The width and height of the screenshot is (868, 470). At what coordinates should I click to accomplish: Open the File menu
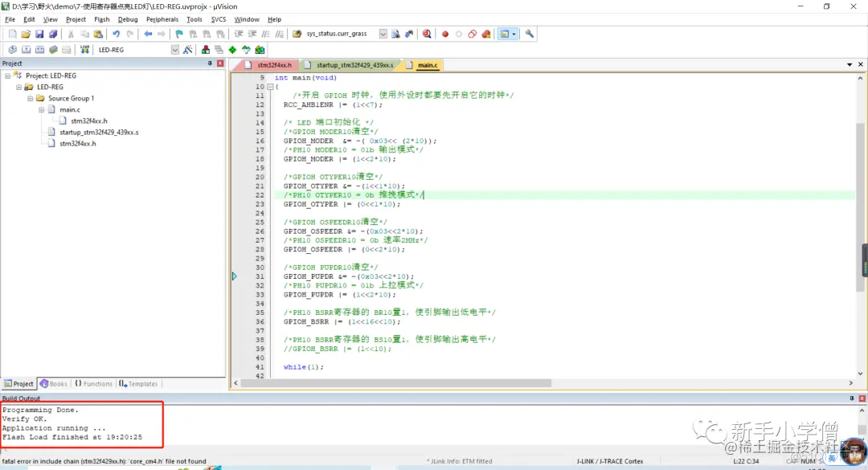tap(10, 19)
